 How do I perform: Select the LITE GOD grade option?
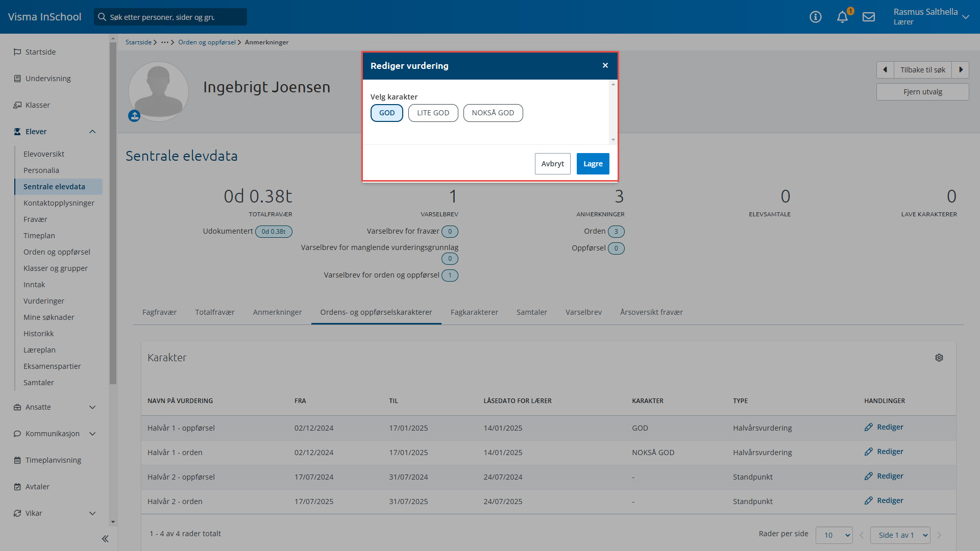[433, 113]
